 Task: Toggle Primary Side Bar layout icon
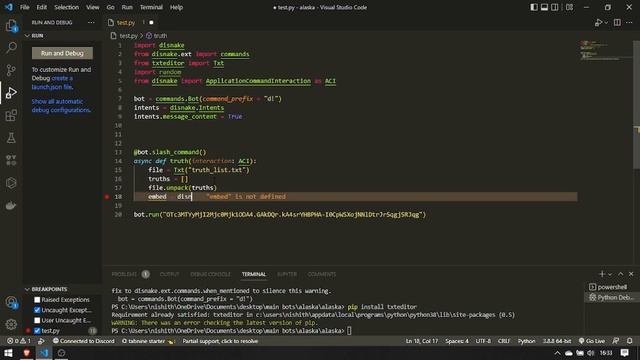tap(534, 7)
